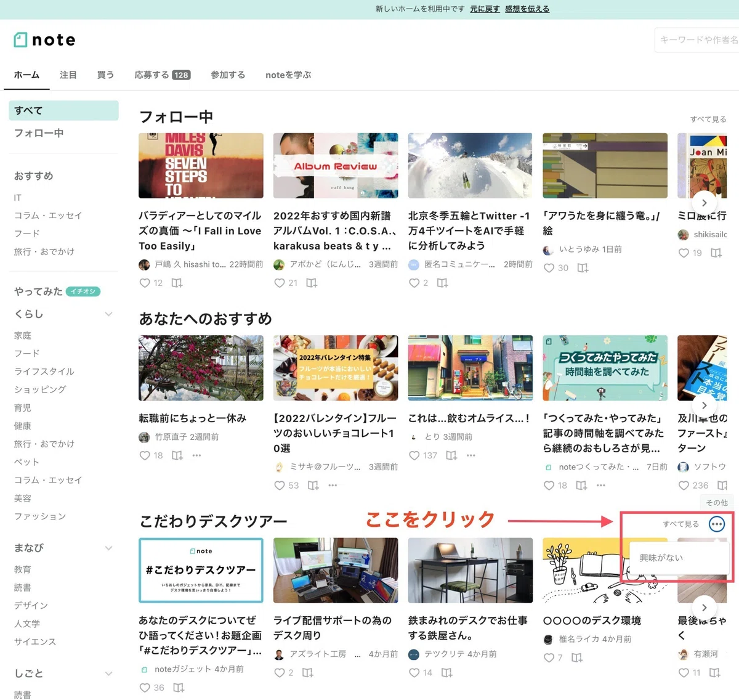This screenshot has width=739, height=700.
Task: Select IT under おすすめ
Action: pyautogui.click(x=18, y=198)
